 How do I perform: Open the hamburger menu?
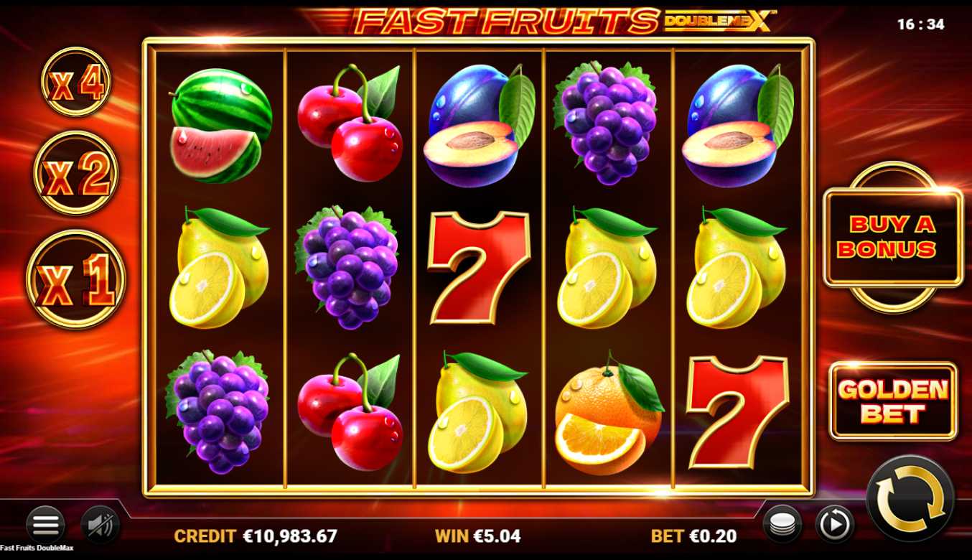(45, 525)
